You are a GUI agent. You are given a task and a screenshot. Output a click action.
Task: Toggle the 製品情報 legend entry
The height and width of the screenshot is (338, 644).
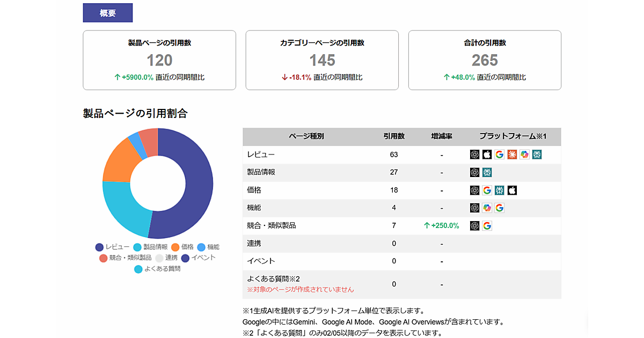point(150,247)
